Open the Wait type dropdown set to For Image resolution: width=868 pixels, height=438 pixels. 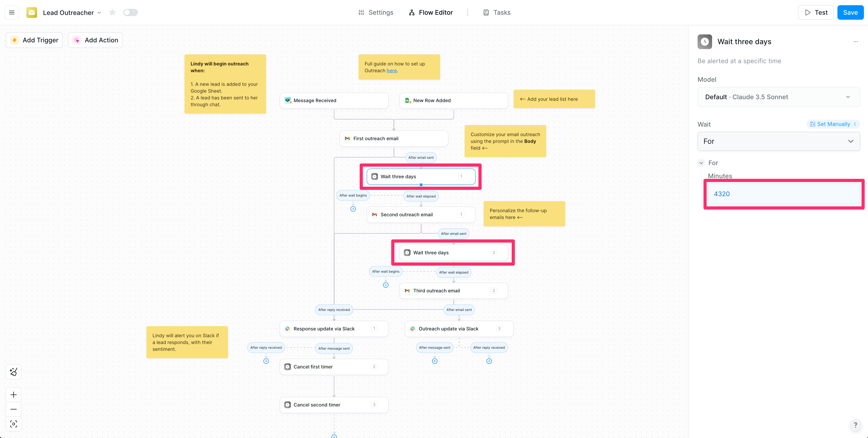pyautogui.click(x=778, y=141)
